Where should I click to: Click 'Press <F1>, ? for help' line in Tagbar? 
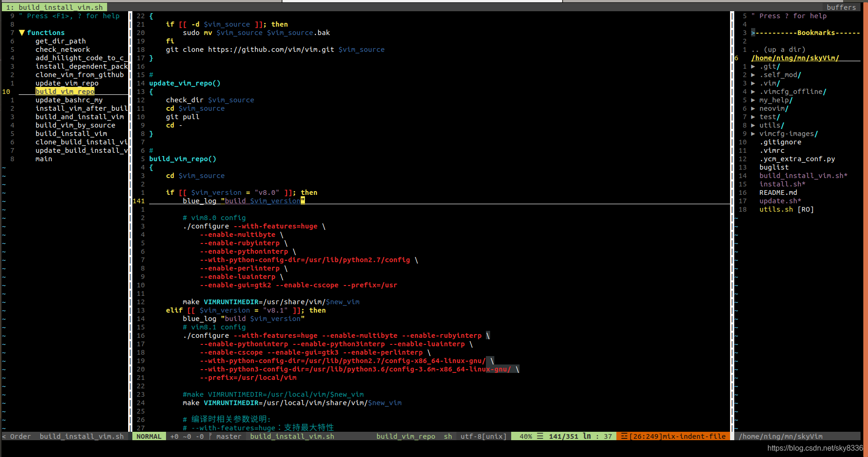tap(69, 16)
